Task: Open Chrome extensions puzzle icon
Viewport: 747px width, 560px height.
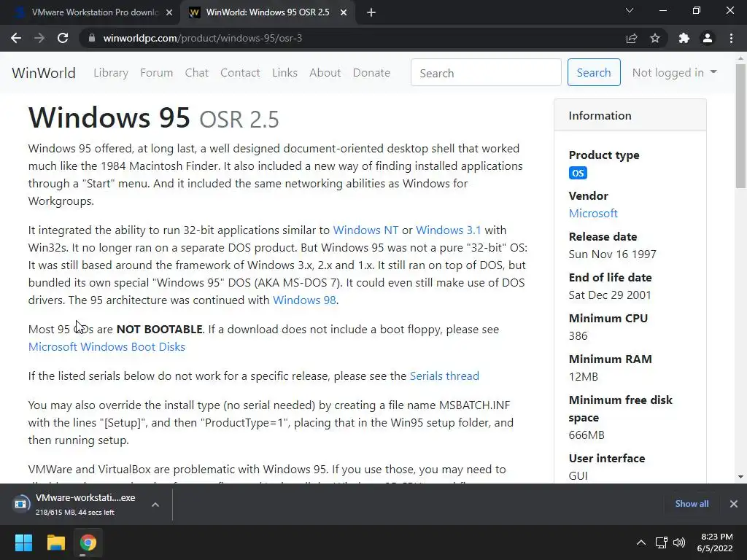Action: 684,38
